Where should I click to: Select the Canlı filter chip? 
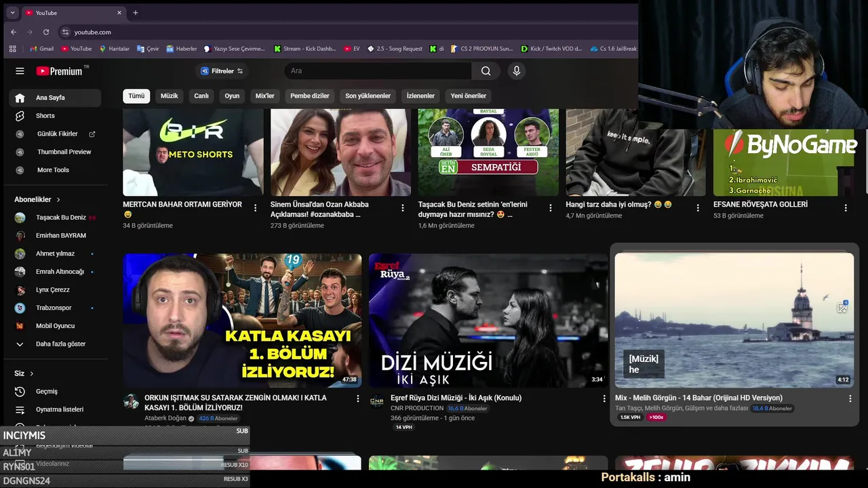201,96
